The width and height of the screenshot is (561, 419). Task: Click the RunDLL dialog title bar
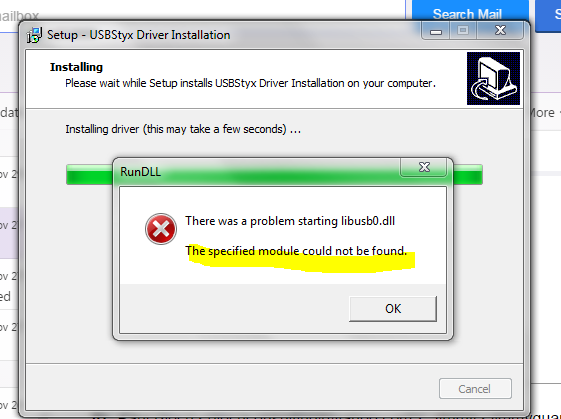coord(258,172)
